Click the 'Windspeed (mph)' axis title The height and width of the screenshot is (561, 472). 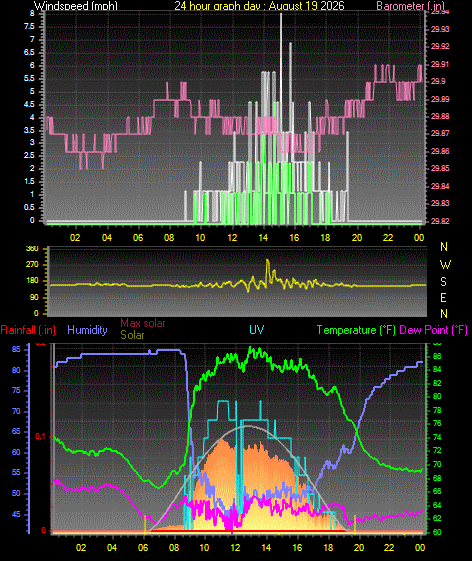pos(76,5)
